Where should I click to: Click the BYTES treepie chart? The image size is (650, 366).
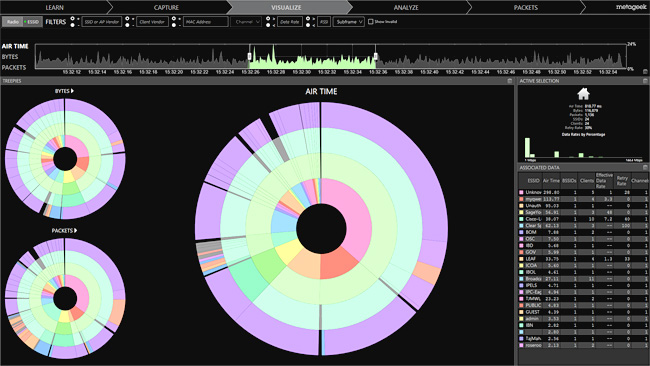[x=65, y=159]
